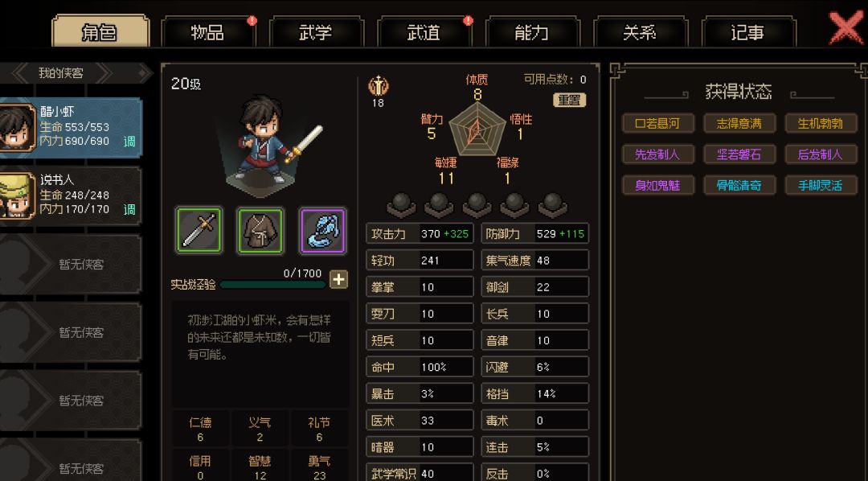Click right arrow beside 我的侠客

(104, 73)
